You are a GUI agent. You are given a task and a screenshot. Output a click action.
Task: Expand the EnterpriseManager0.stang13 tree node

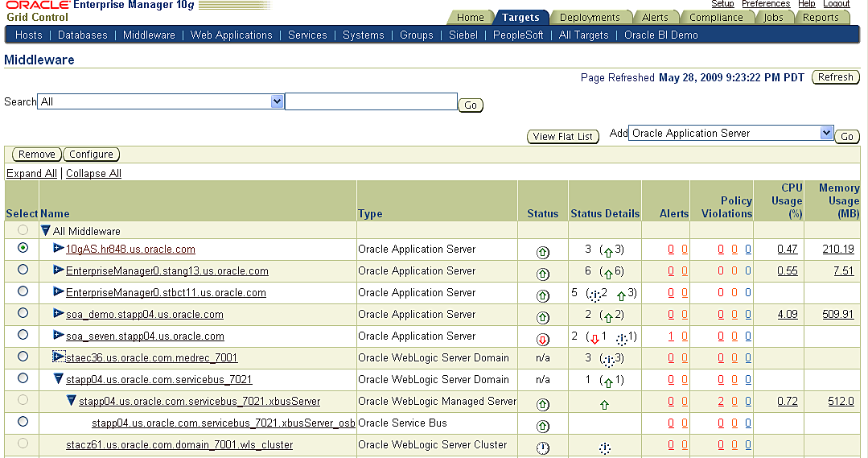pyautogui.click(x=58, y=270)
